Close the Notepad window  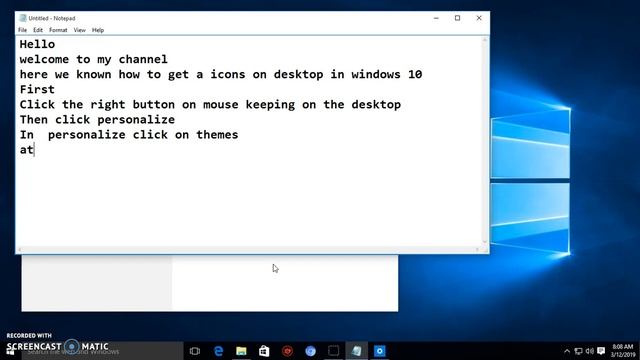pyautogui.click(x=479, y=18)
